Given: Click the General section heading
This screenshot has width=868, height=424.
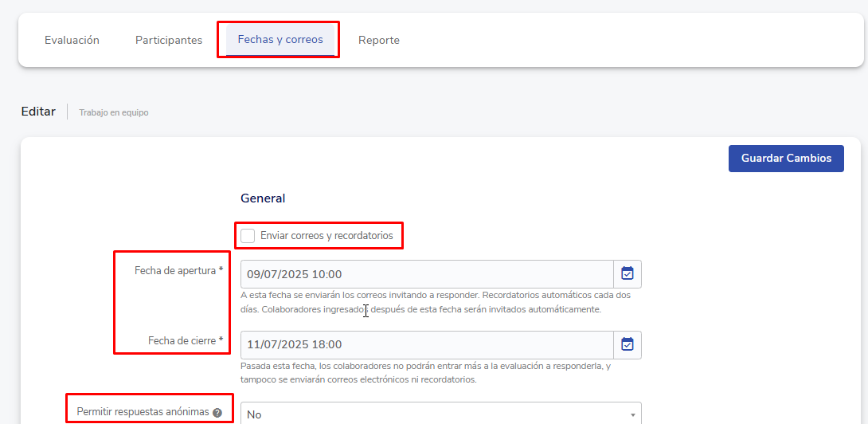Looking at the screenshot, I should [263, 198].
